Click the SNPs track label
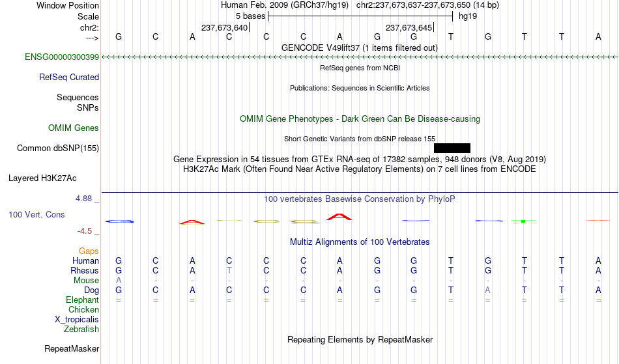This screenshot has height=364, width=619. point(88,107)
